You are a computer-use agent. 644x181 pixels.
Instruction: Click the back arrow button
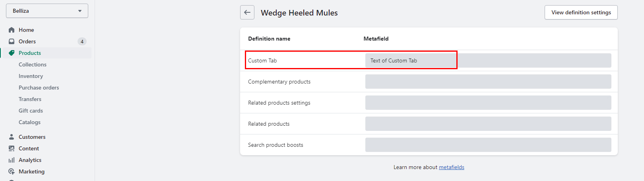point(247,12)
